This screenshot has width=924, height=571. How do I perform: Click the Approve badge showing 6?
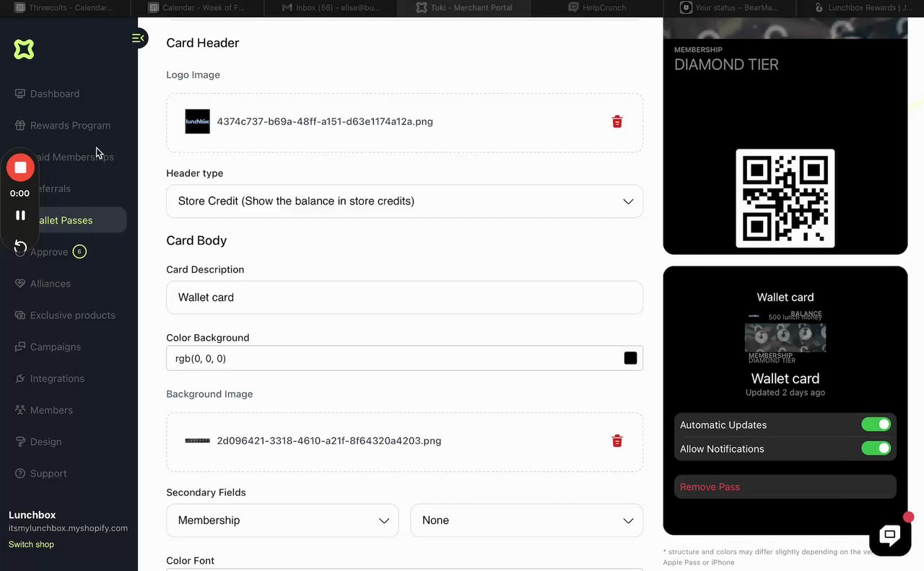(x=79, y=252)
